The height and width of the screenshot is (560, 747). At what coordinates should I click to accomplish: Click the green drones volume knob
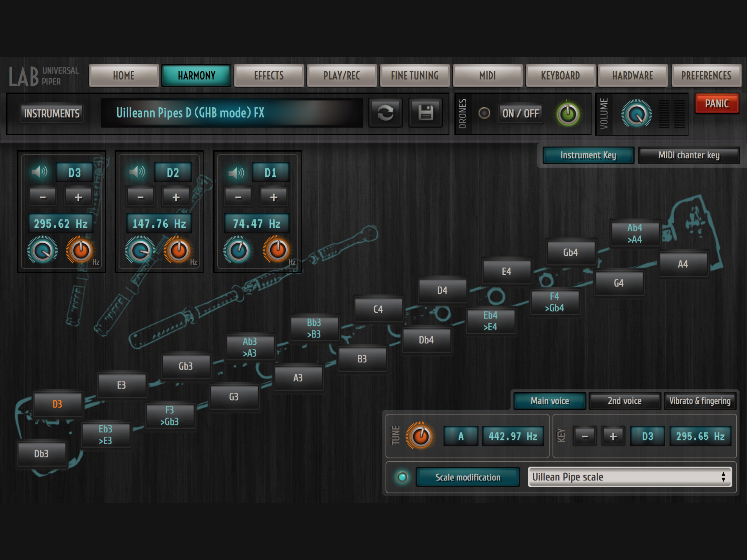568,114
